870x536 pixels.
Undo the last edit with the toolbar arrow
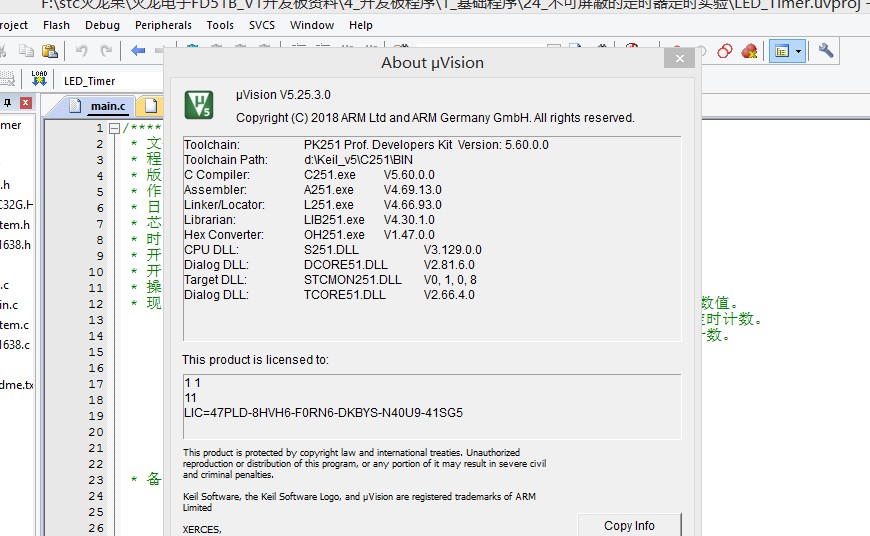[82, 51]
